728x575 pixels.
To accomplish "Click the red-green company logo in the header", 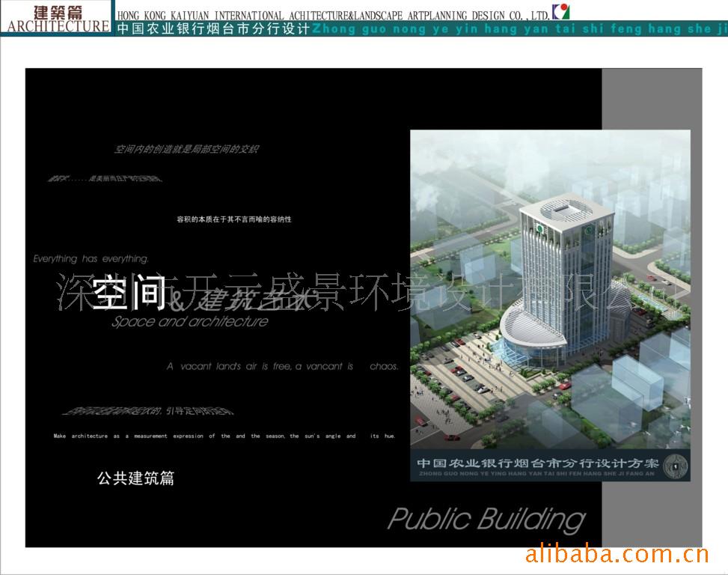I will (x=561, y=12).
